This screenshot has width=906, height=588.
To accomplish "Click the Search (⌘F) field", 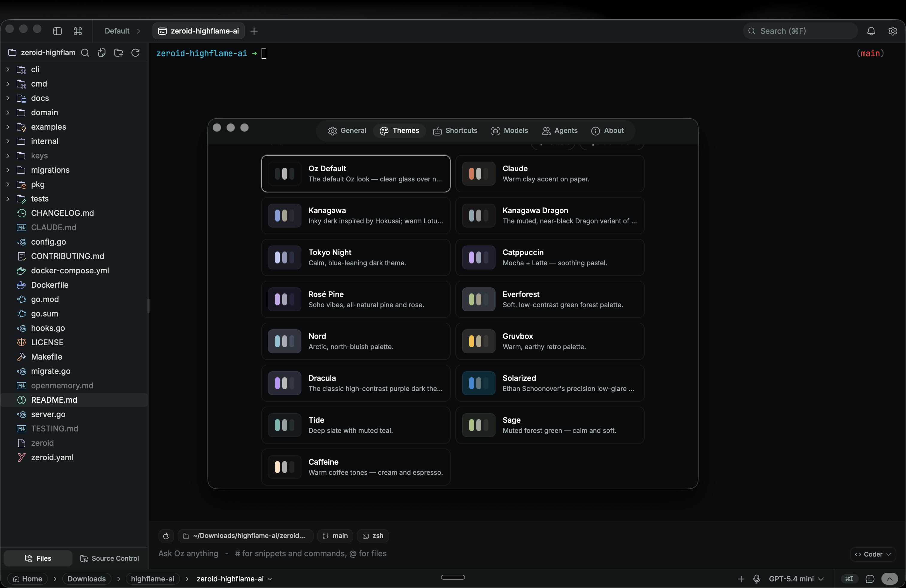I will coord(800,31).
